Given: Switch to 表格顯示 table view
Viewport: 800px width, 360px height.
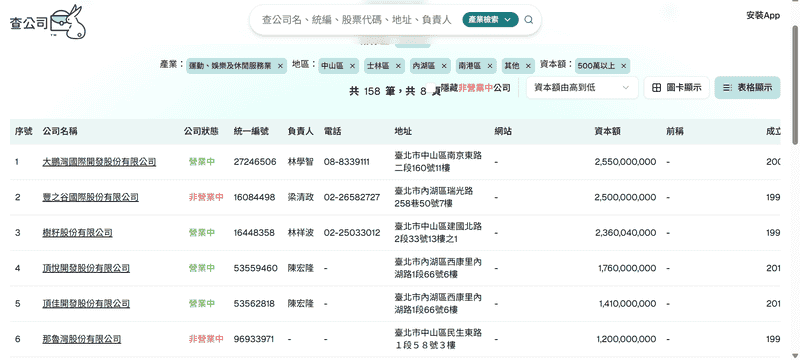Looking at the screenshot, I should [x=747, y=88].
